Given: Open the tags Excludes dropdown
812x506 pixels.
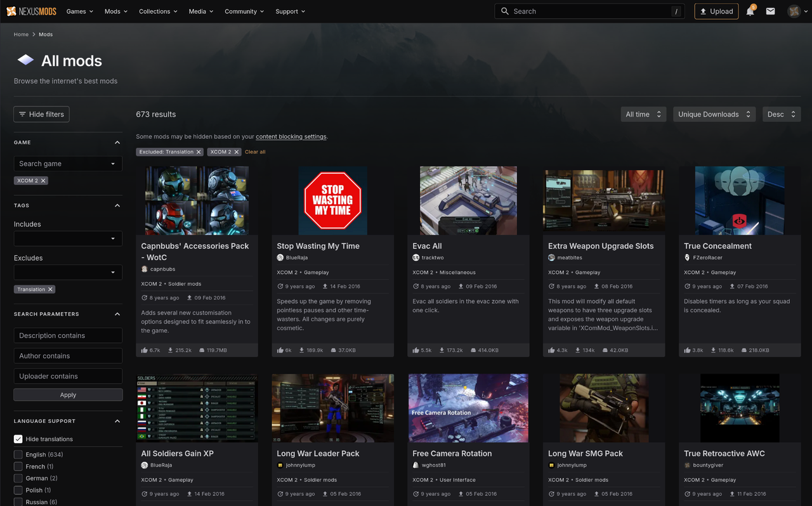Looking at the screenshot, I should tap(68, 272).
